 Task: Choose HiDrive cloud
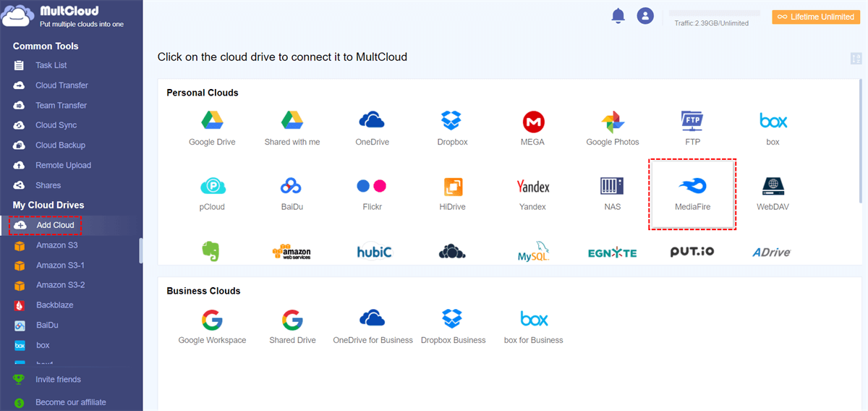coord(452,193)
